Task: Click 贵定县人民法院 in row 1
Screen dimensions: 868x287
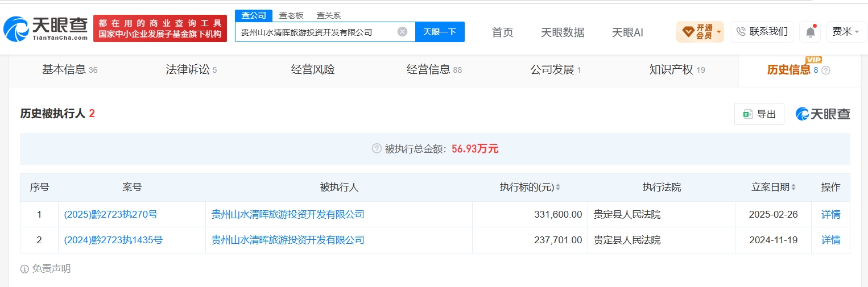Action: [627, 215]
